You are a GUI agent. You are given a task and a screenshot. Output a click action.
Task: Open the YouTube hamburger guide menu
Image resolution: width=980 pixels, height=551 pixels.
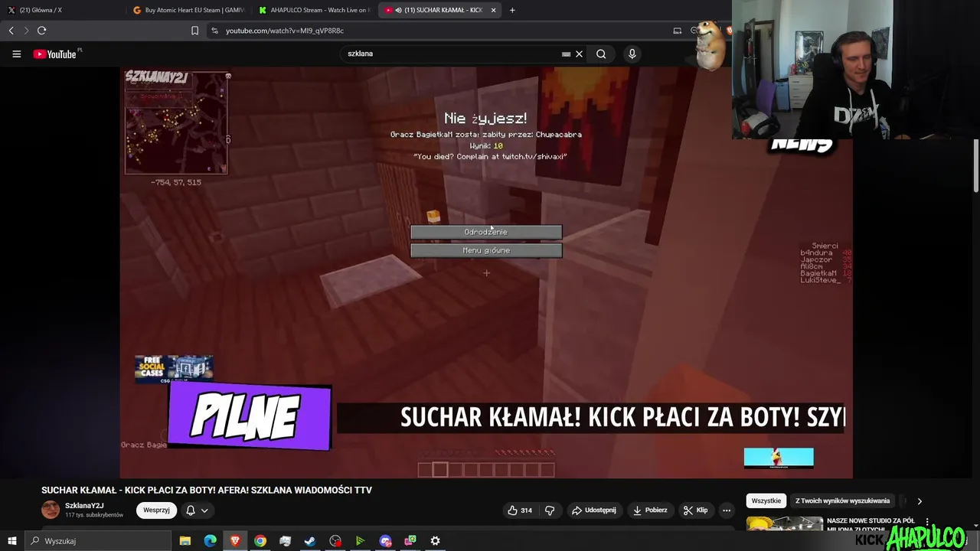tap(16, 54)
